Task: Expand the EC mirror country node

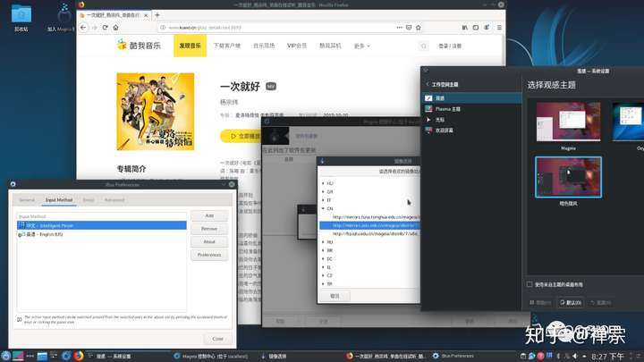Action: pyautogui.click(x=323, y=259)
